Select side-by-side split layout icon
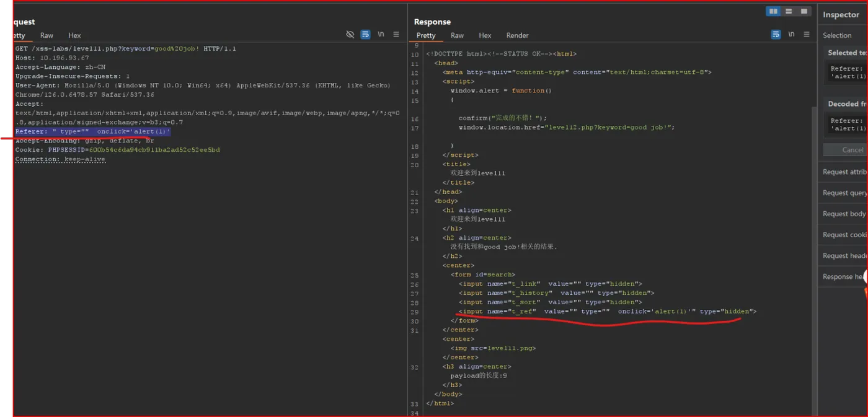 (773, 11)
